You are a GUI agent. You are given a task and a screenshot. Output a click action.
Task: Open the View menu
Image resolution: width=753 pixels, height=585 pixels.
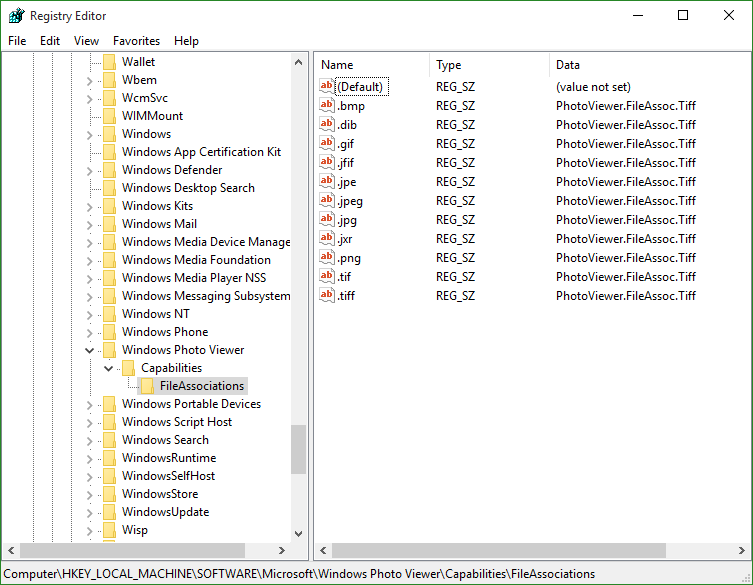click(86, 41)
